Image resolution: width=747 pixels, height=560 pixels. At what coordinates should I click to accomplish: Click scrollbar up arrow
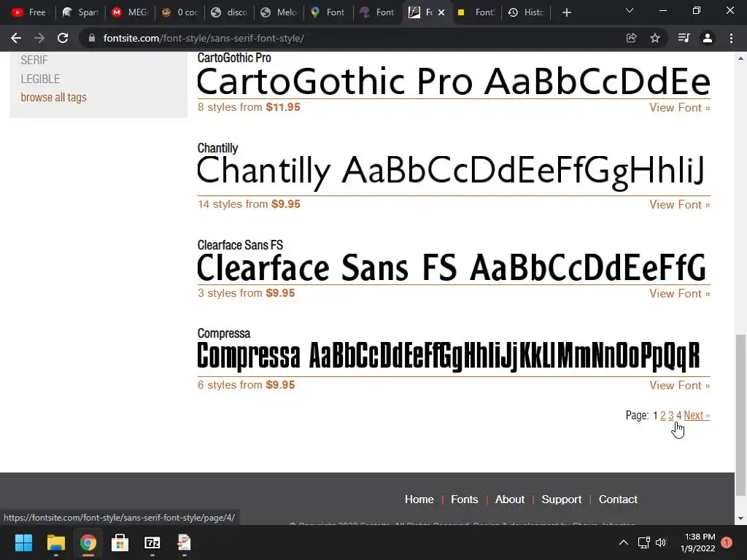tap(740, 58)
